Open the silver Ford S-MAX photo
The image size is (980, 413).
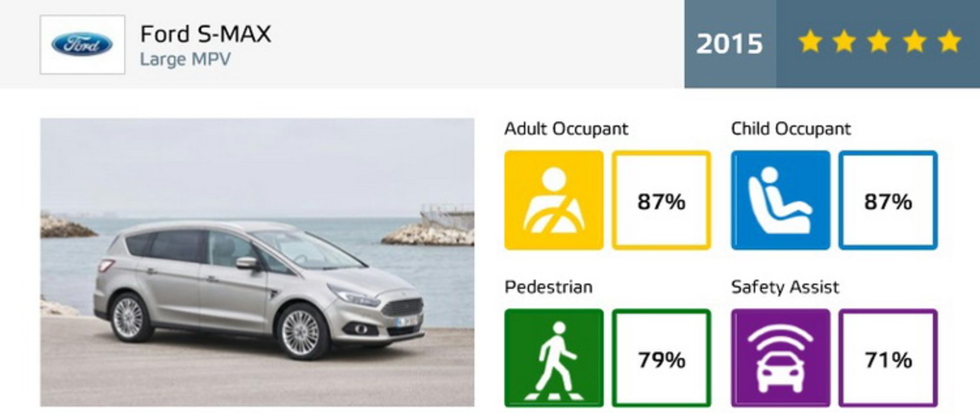tap(257, 262)
